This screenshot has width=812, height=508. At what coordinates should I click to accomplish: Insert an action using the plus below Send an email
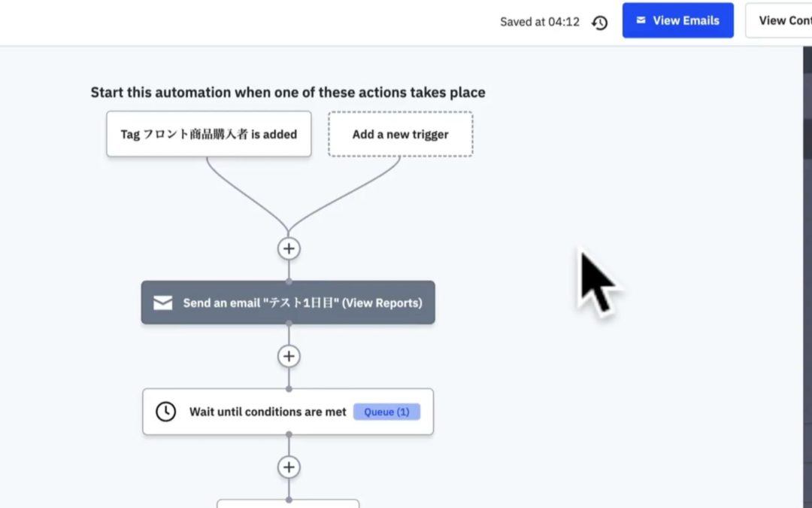289,356
